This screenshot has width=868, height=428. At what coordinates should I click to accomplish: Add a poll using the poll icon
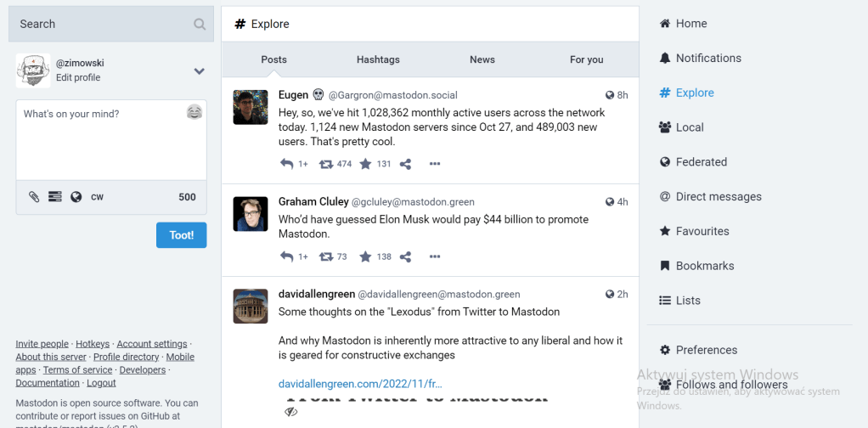pos(55,197)
